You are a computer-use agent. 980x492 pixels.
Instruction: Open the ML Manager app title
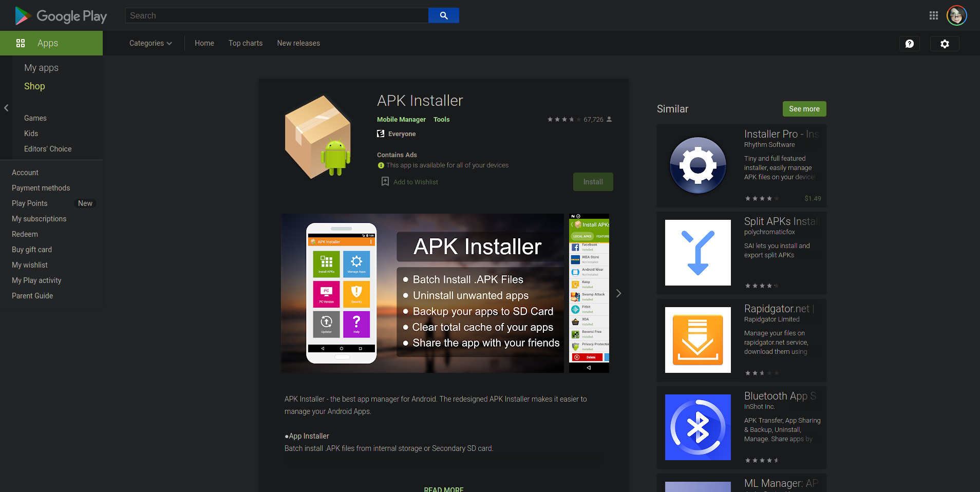pyautogui.click(x=781, y=483)
